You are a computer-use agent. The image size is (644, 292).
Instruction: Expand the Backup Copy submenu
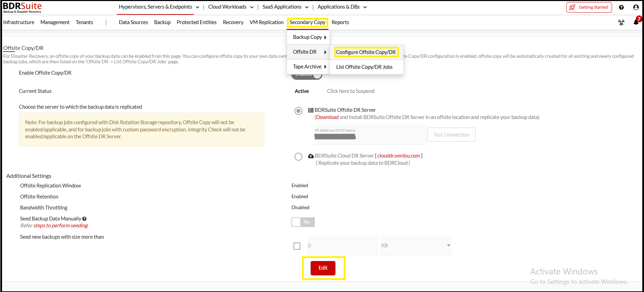pyautogui.click(x=308, y=37)
